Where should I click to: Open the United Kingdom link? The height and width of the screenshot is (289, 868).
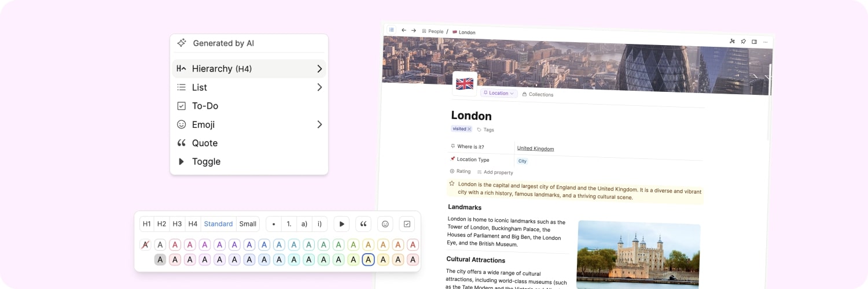click(x=535, y=149)
